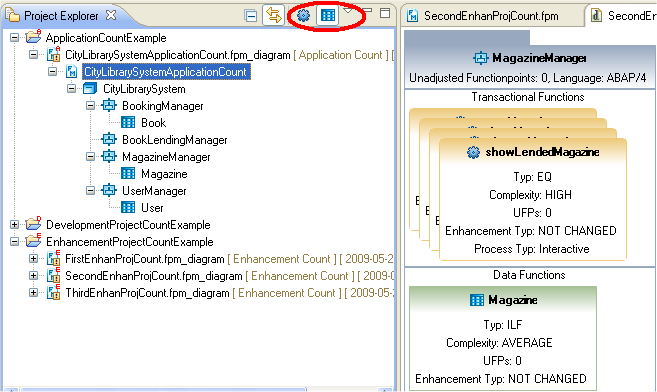Screen dimensions: 657x392
Task: Click the User data function icon
Action: (128, 207)
